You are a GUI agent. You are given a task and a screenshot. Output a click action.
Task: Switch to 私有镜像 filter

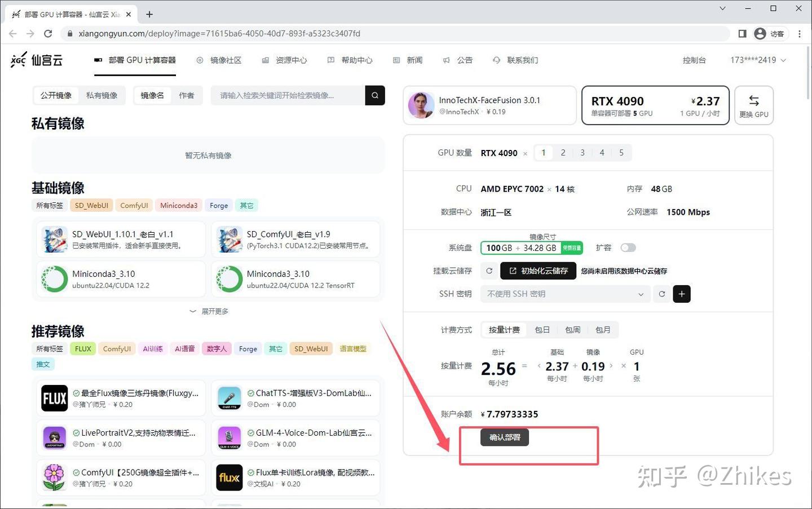point(101,95)
